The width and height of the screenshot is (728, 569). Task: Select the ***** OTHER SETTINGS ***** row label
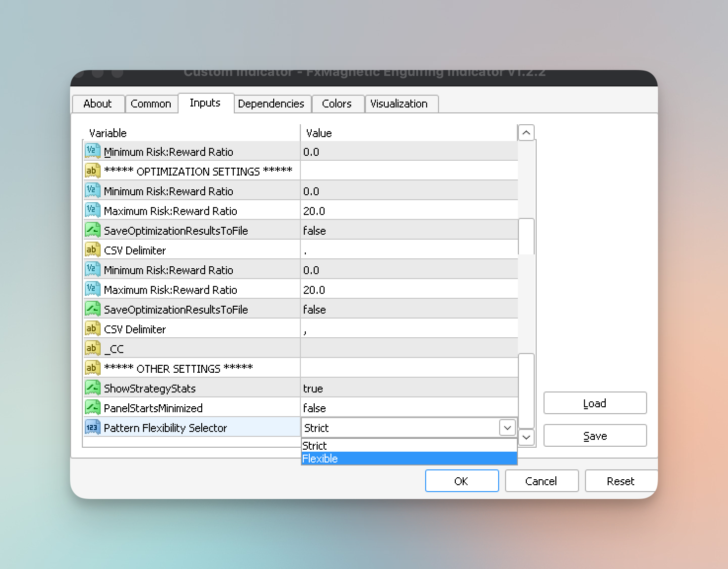coord(179,368)
